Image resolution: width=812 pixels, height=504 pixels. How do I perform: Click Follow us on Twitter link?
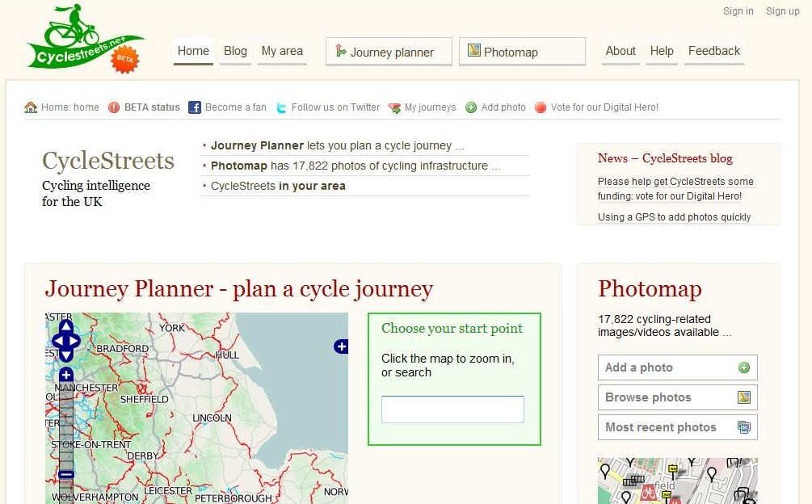(x=335, y=107)
